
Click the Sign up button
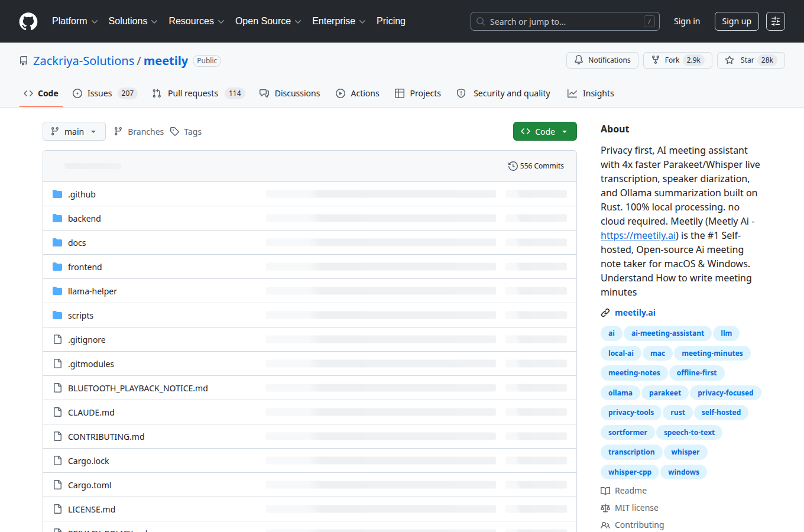tap(737, 21)
